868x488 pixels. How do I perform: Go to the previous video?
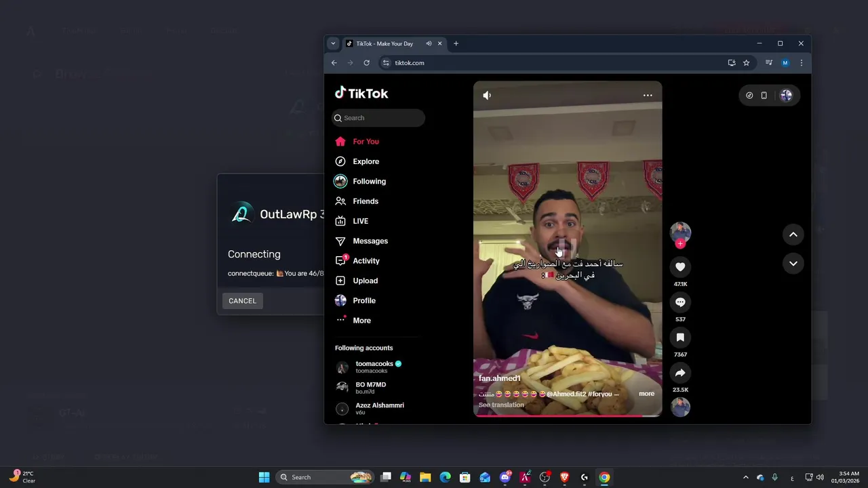[x=793, y=235]
